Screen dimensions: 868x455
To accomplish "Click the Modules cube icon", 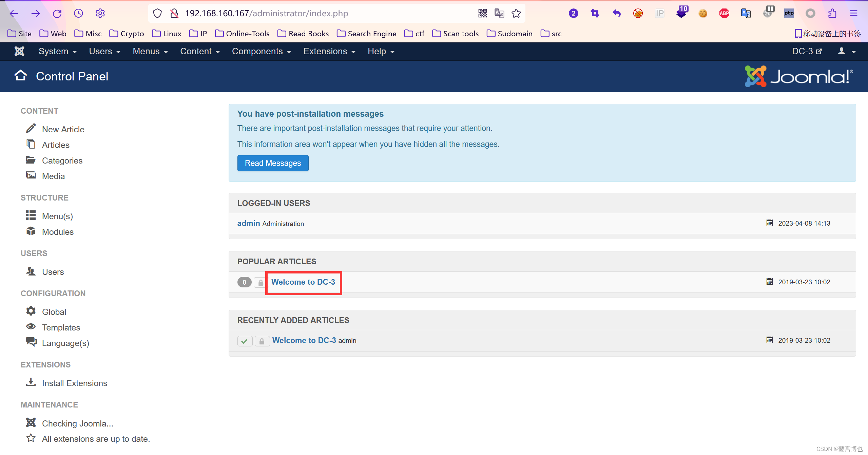I will (x=31, y=231).
